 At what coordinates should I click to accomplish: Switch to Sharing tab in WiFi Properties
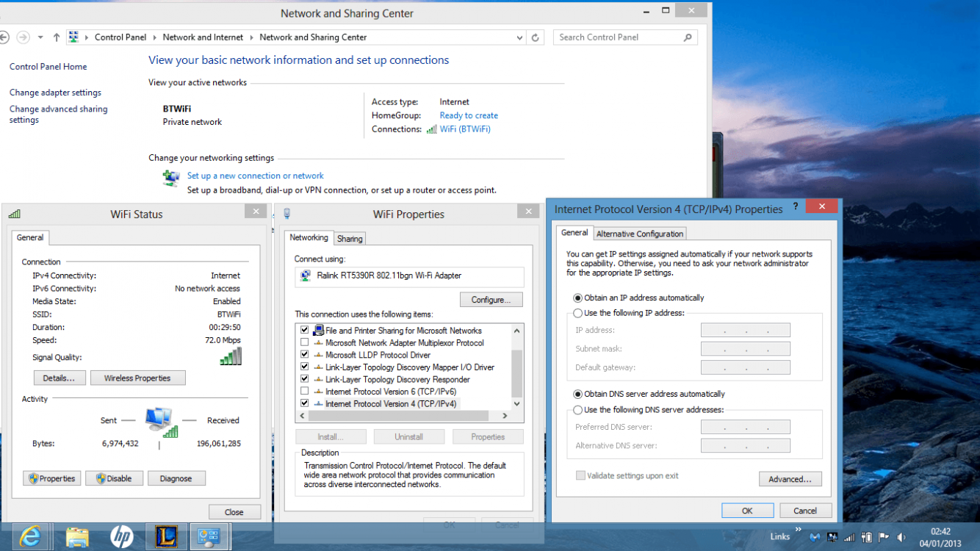(350, 239)
